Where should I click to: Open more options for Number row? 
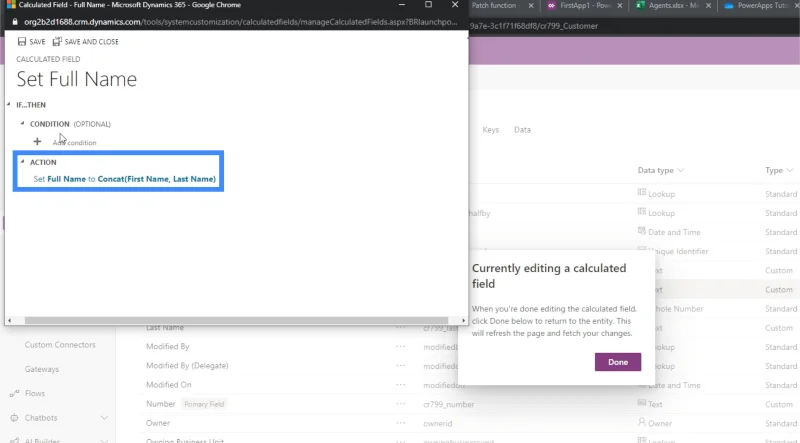401,404
